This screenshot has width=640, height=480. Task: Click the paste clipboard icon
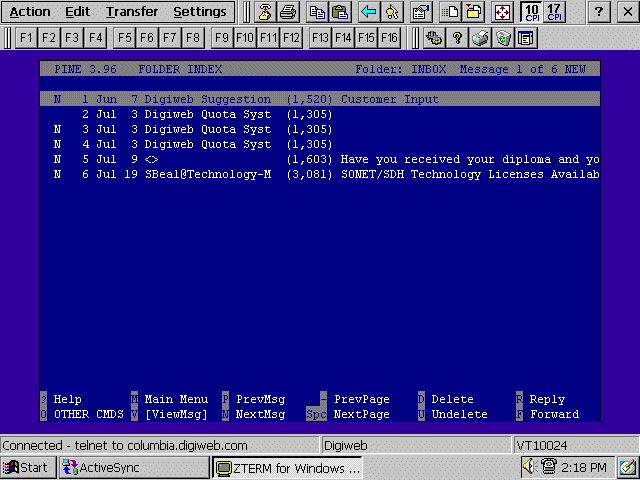pyautogui.click(x=340, y=12)
